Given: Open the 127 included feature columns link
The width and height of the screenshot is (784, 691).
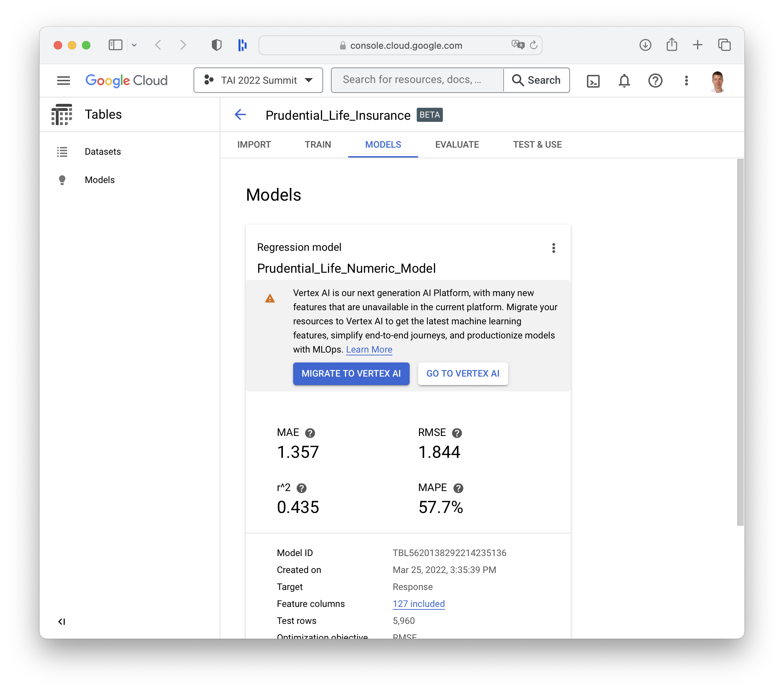Looking at the screenshot, I should pyautogui.click(x=418, y=604).
